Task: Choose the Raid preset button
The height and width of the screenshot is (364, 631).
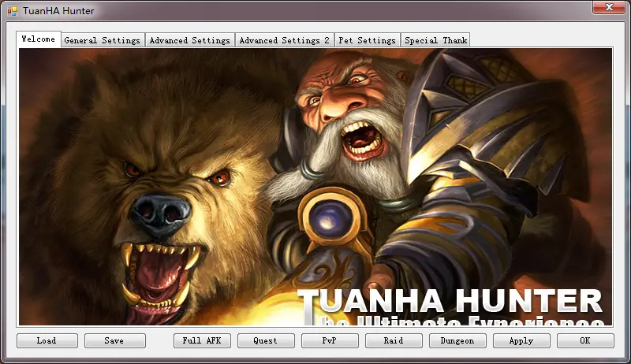Action: pos(393,341)
